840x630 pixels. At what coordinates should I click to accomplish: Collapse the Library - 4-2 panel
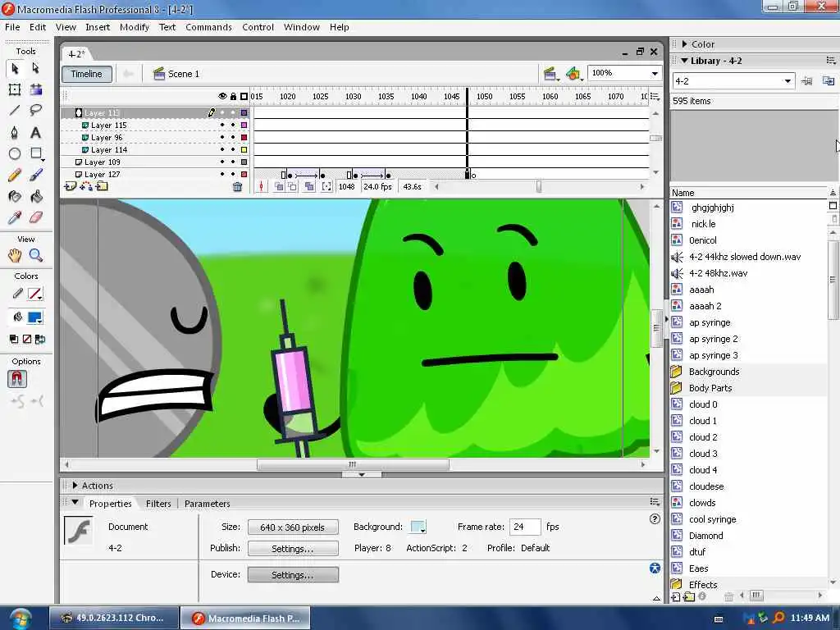pos(684,61)
